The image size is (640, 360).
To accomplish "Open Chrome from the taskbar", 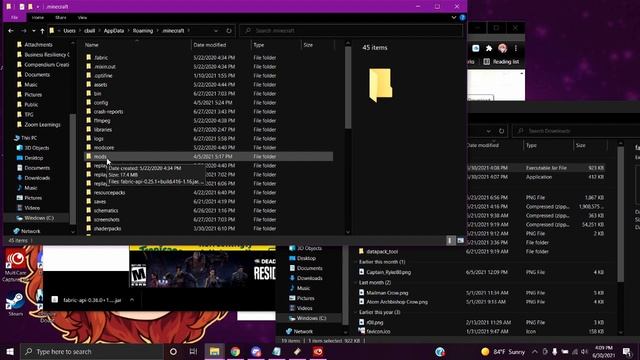I will pyautogui.click(x=235, y=351).
